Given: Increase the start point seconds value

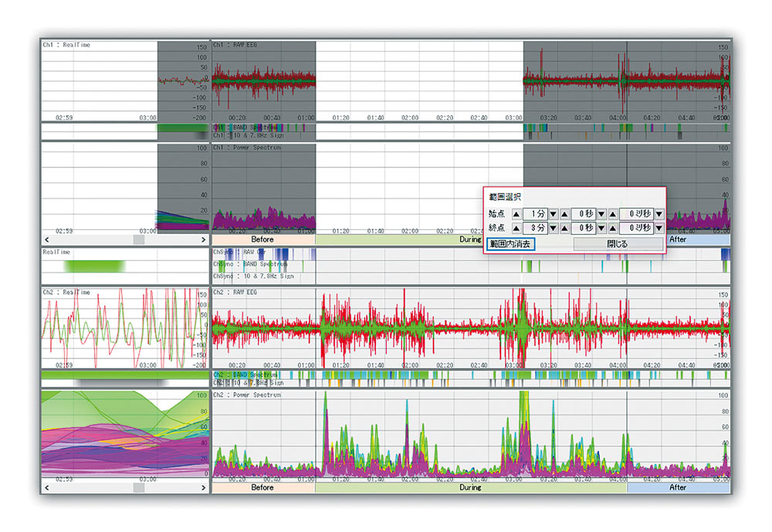Looking at the screenshot, I should tap(564, 213).
